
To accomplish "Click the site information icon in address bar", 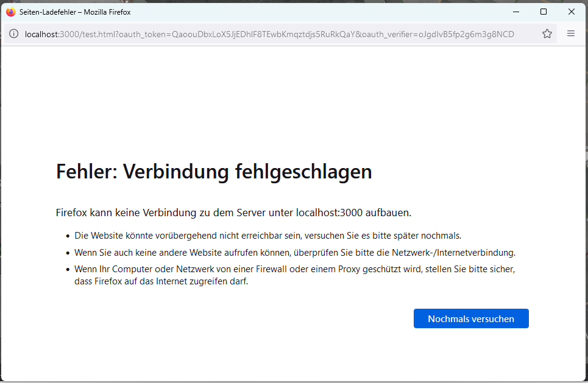I will pyautogui.click(x=13, y=33).
